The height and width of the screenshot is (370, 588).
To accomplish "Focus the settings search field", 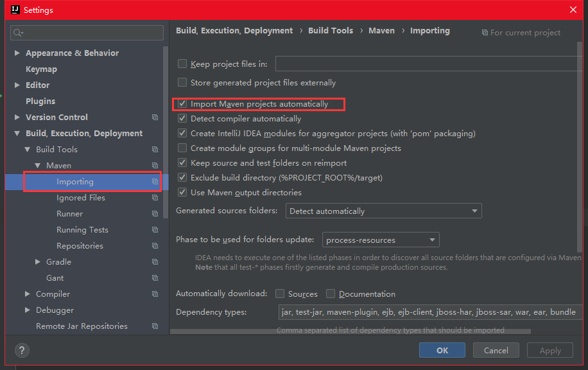I will pyautogui.click(x=87, y=33).
